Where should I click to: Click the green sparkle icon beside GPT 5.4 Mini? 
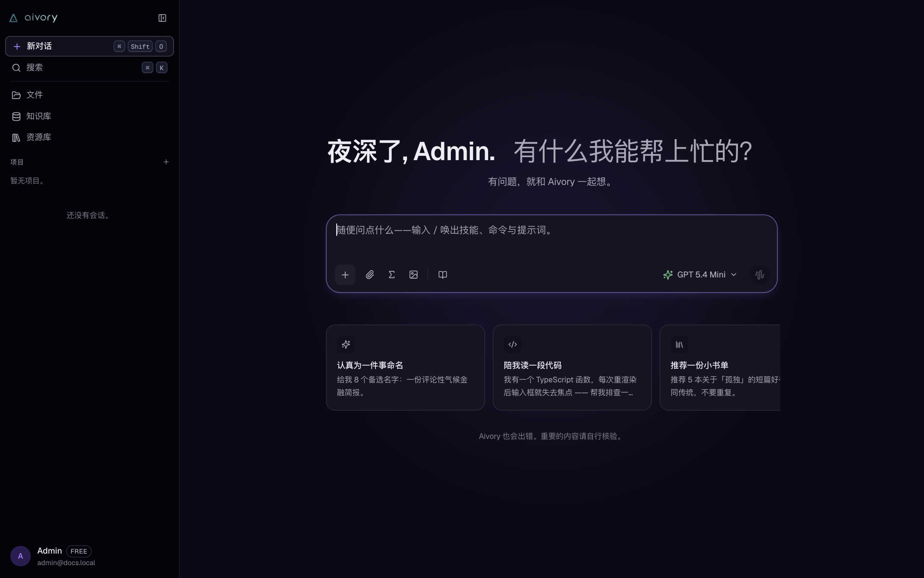point(668,275)
